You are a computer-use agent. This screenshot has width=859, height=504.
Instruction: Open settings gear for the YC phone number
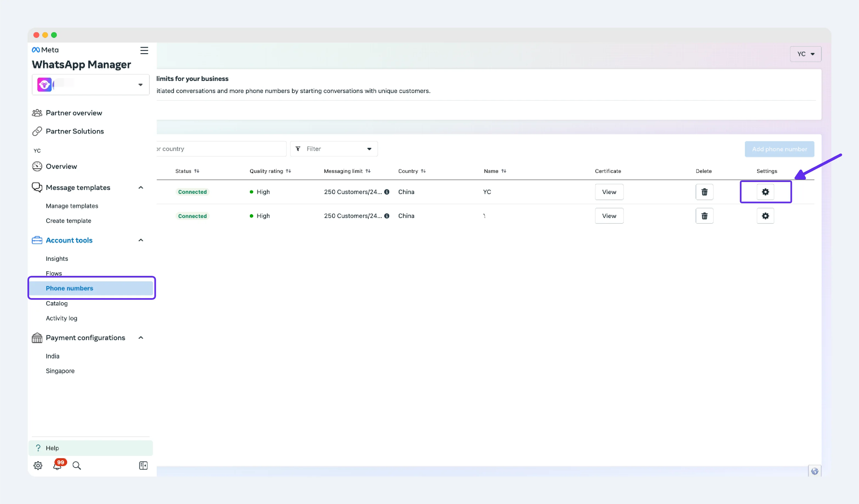coord(765,192)
